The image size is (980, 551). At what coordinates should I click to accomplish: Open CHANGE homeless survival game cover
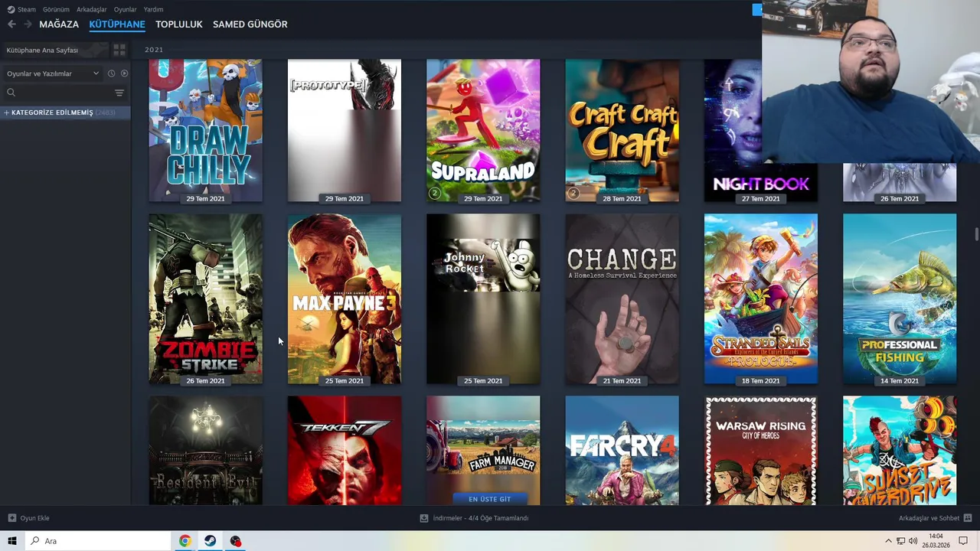pyautogui.click(x=622, y=298)
